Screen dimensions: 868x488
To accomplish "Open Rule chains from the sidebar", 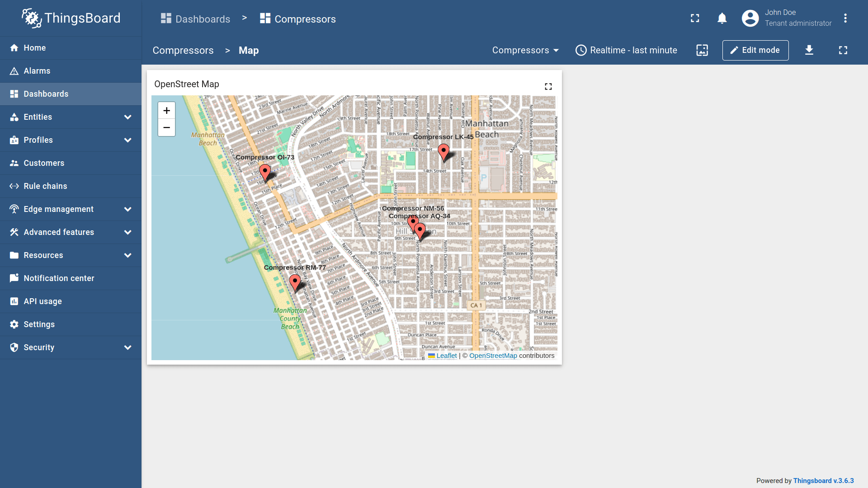I will point(45,186).
